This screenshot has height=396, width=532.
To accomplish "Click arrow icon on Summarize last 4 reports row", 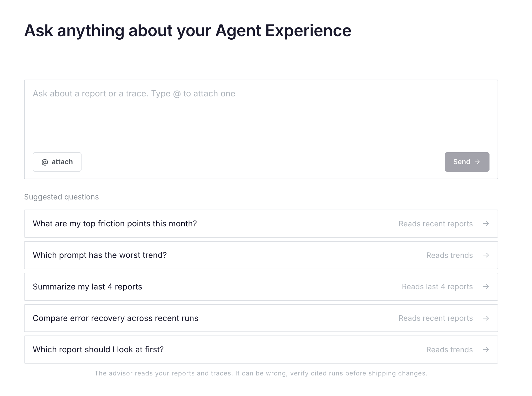I will click(x=486, y=287).
